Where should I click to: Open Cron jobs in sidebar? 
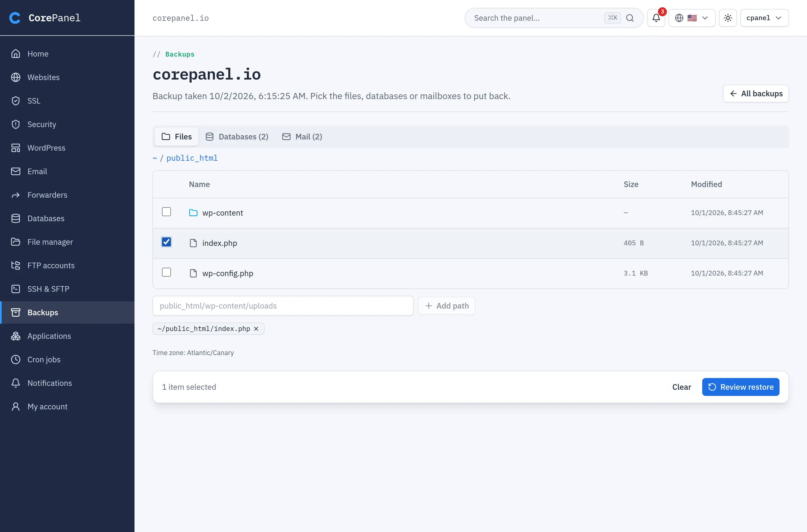point(67,360)
